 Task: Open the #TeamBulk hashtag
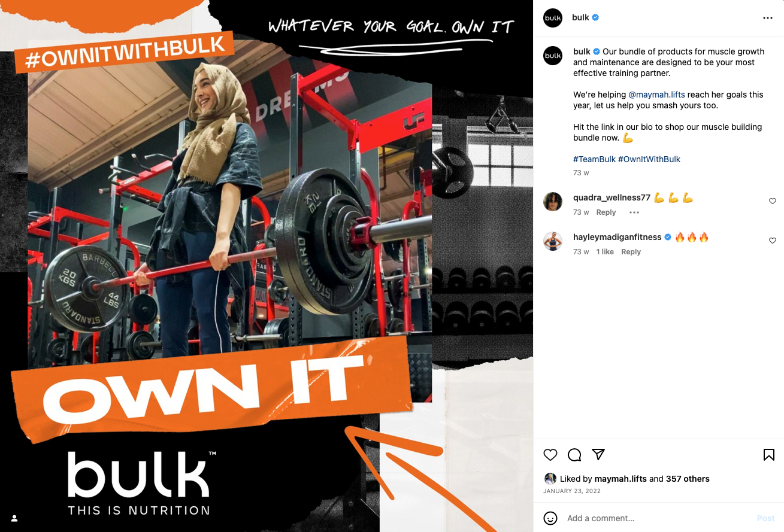594,159
